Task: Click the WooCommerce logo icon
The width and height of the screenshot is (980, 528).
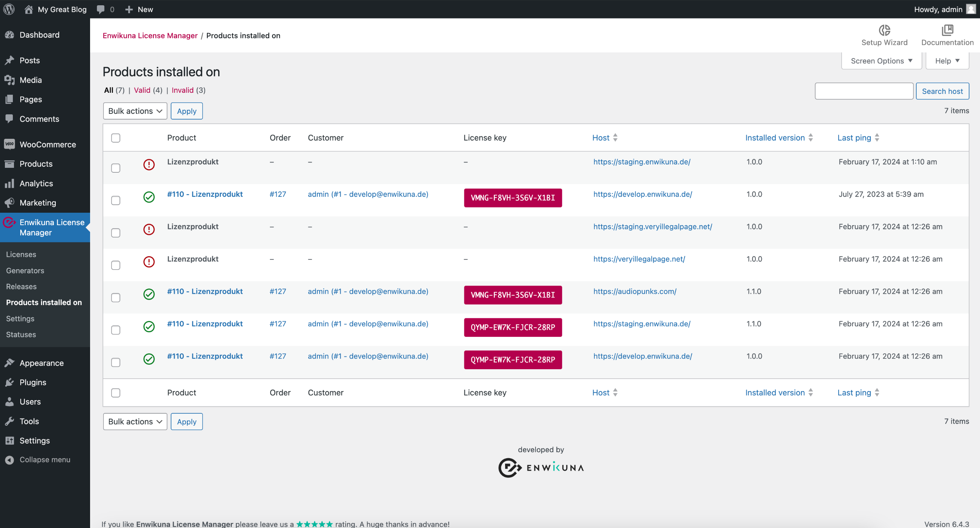Action: click(x=9, y=144)
